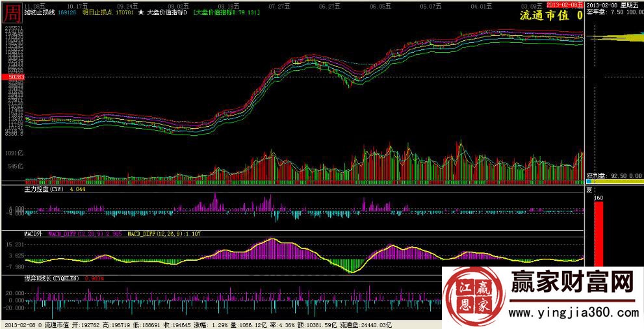Click the 博弈筹码长 (CYQKLEN) indicator title

tap(51, 278)
